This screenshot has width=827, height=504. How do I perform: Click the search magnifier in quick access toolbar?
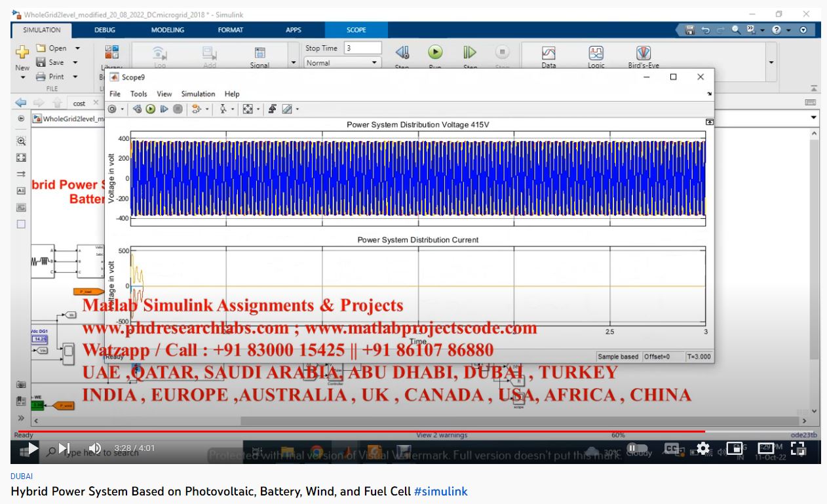coord(736,29)
